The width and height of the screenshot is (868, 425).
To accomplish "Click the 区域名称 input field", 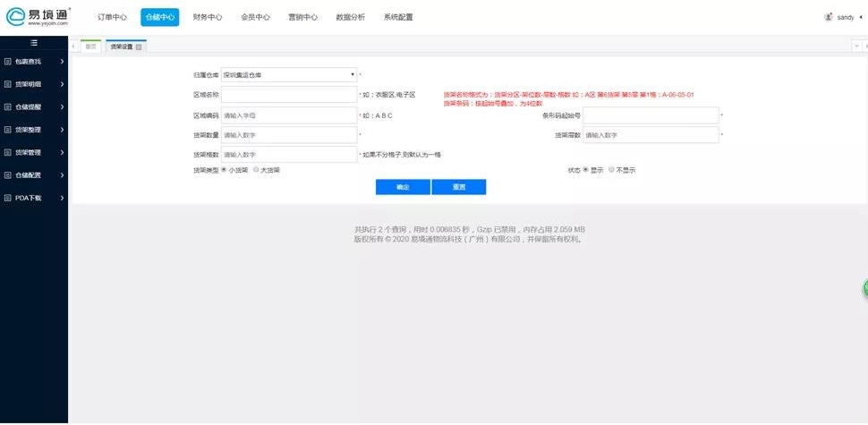I will click(x=288, y=95).
